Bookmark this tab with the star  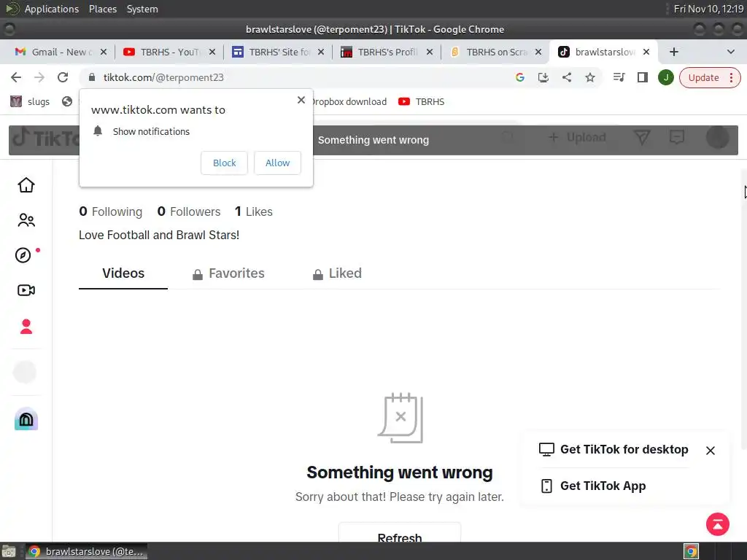coord(589,77)
